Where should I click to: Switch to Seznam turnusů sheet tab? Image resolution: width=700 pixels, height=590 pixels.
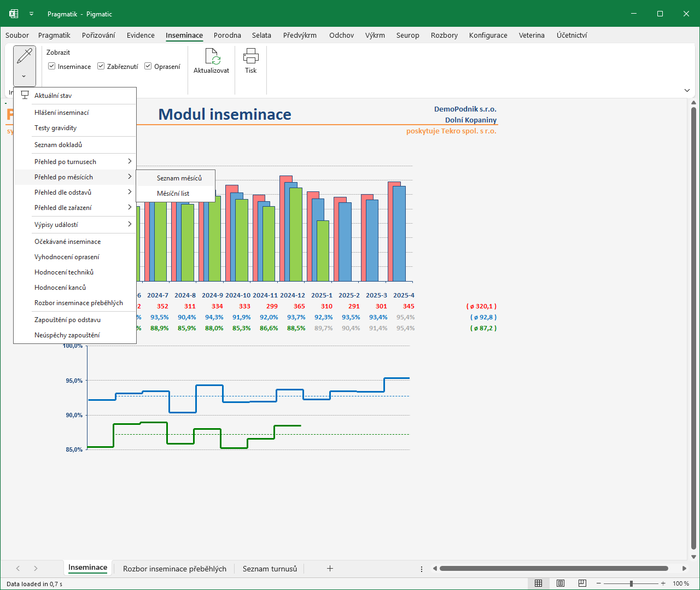coord(270,569)
